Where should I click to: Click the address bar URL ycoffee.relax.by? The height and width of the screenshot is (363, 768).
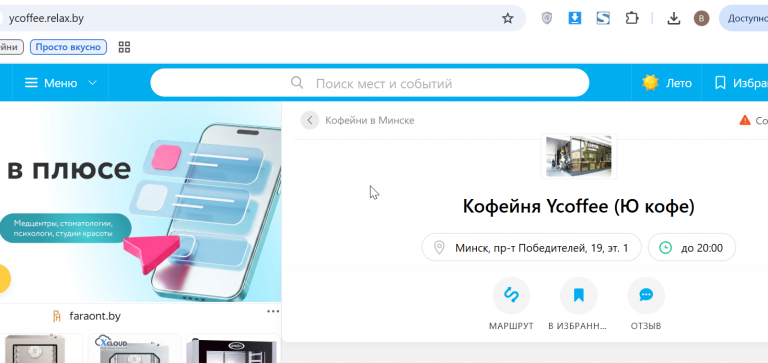46,19
